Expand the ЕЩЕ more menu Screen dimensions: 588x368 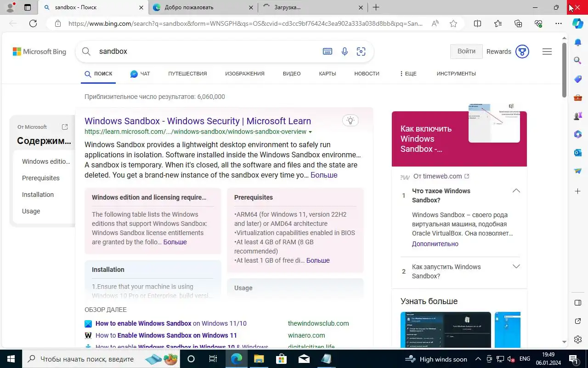tap(408, 74)
